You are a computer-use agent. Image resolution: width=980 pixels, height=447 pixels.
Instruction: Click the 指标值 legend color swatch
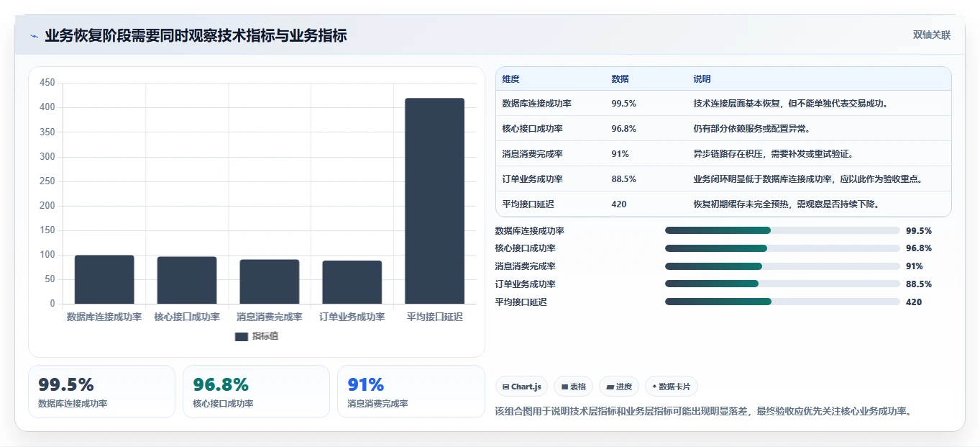coord(242,336)
